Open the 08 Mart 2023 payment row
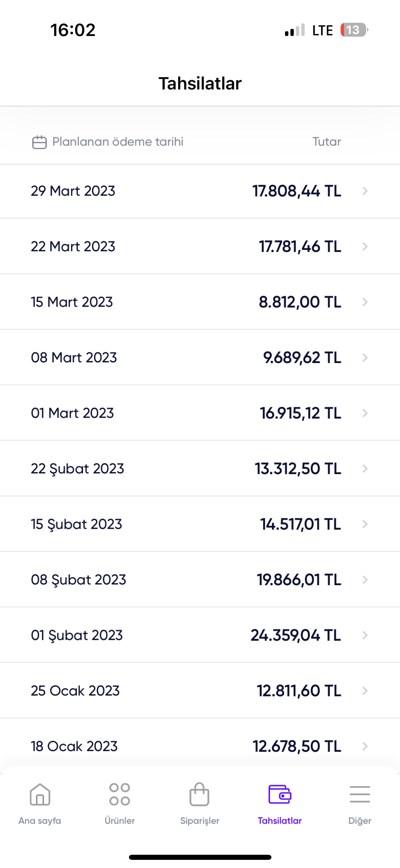This screenshot has height=868, width=400. [x=200, y=357]
